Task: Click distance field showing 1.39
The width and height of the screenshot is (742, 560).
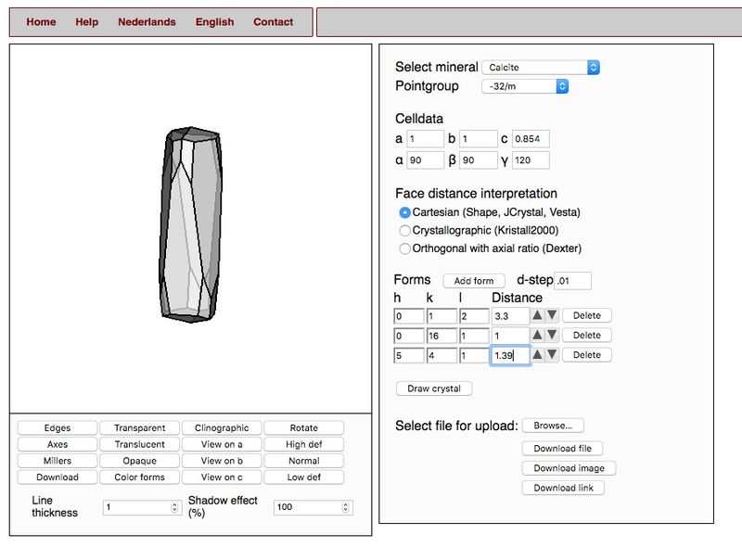Action: (510, 355)
